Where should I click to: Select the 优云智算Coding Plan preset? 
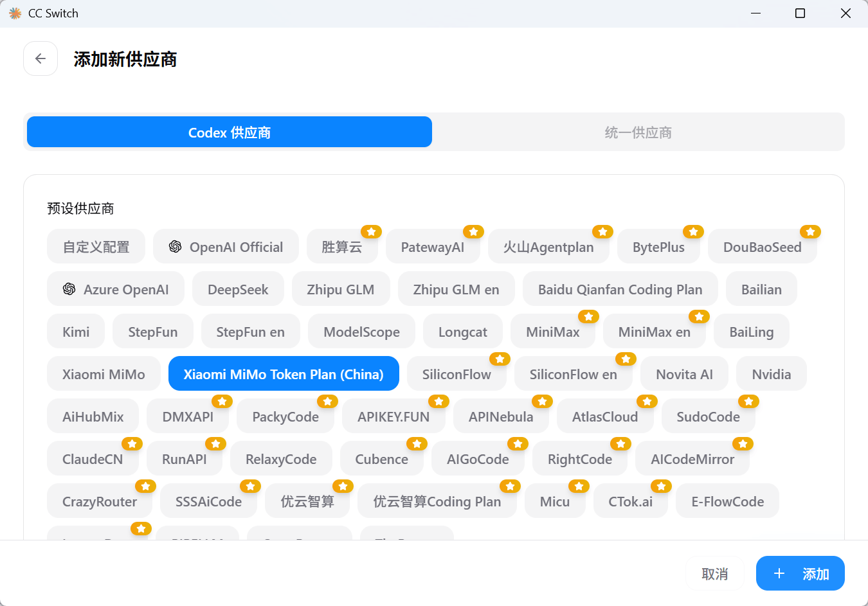437,501
